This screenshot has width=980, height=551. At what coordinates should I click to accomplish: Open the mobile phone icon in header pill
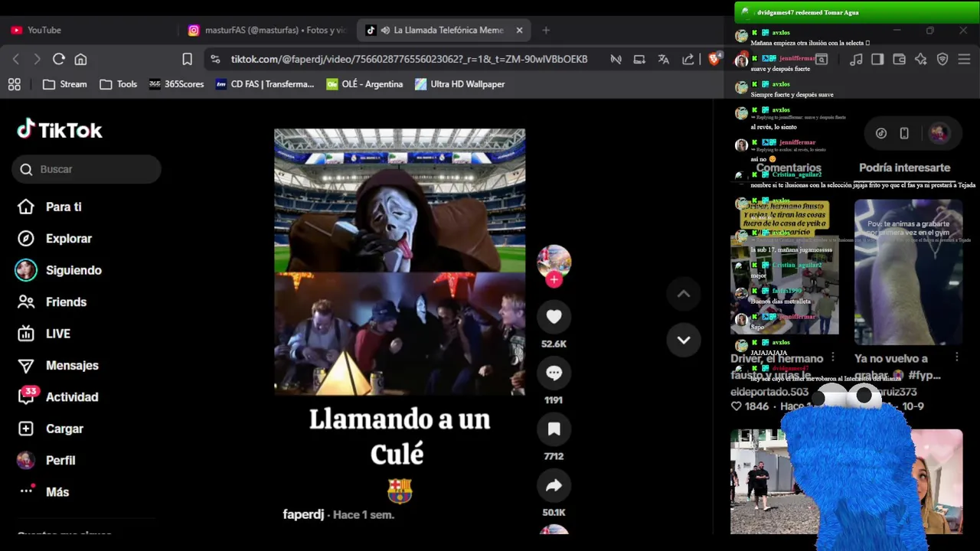904,133
